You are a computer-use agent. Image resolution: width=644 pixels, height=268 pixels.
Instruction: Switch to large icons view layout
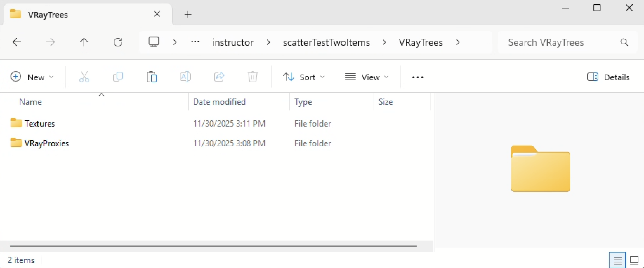tap(634, 261)
